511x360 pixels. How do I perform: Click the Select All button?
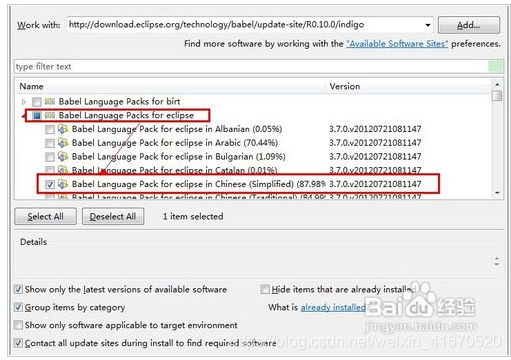[x=45, y=216]
